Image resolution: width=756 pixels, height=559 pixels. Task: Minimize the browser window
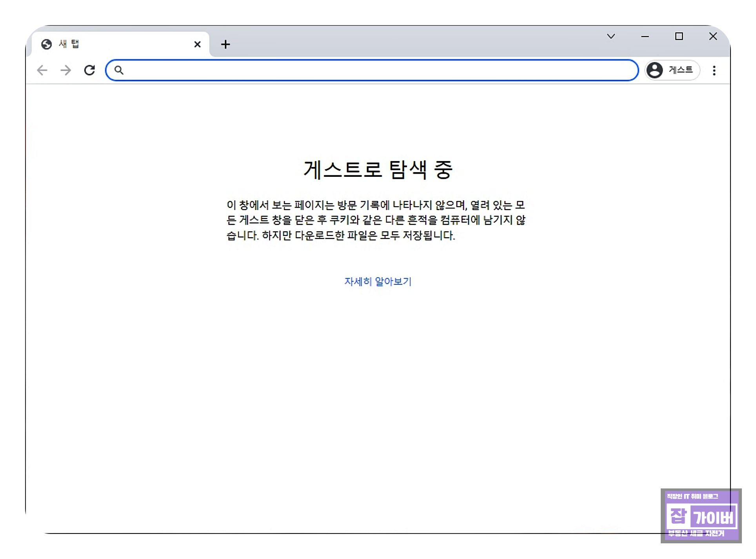[645, 36]
